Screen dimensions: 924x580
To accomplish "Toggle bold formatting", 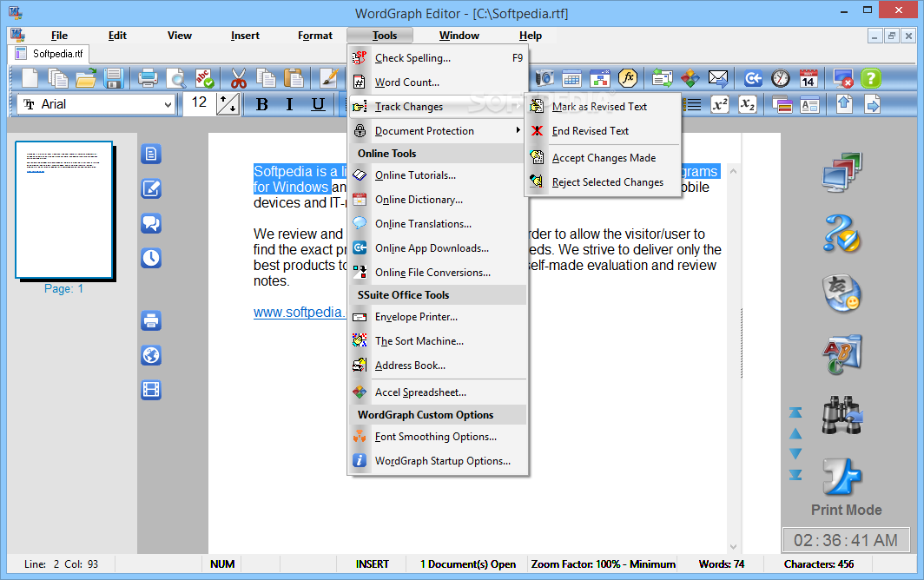I will [262, 105].
